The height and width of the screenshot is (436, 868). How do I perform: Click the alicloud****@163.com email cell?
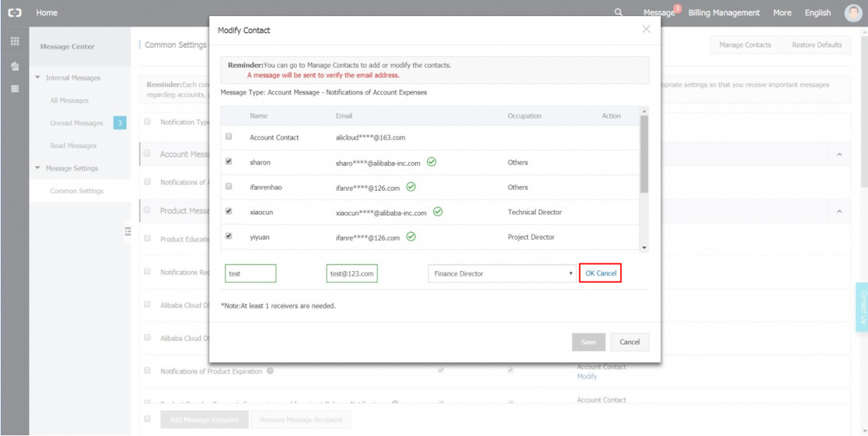371,138
